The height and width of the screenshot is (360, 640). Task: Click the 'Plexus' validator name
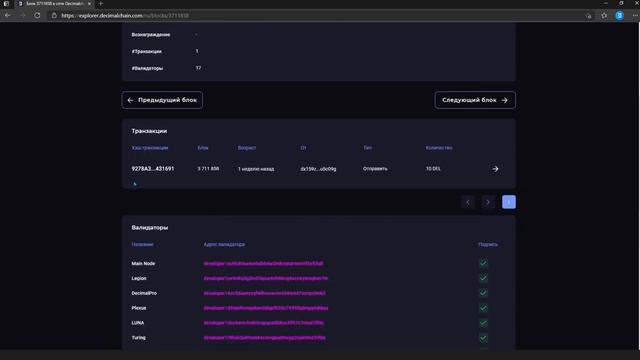point(139,308)
